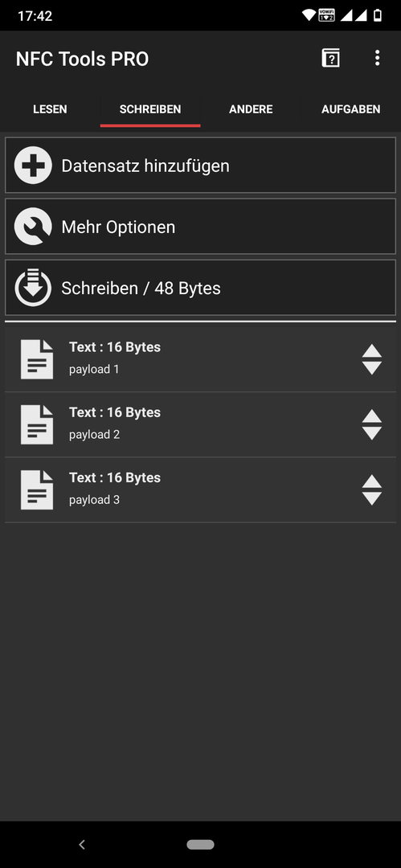This screenshot has width=401, height=868.
Task: Tap the document icon of payload 3
Action: click(37, 490)
